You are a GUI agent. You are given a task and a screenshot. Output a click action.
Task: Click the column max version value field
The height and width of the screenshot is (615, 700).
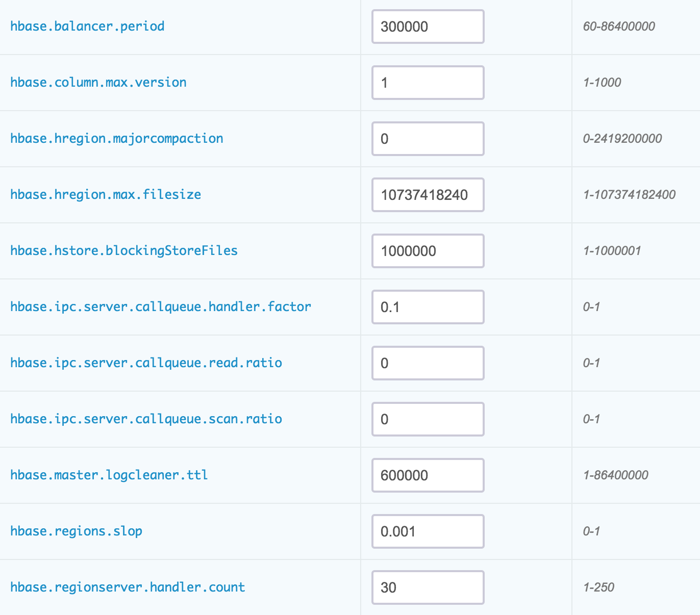coord(428,83)
